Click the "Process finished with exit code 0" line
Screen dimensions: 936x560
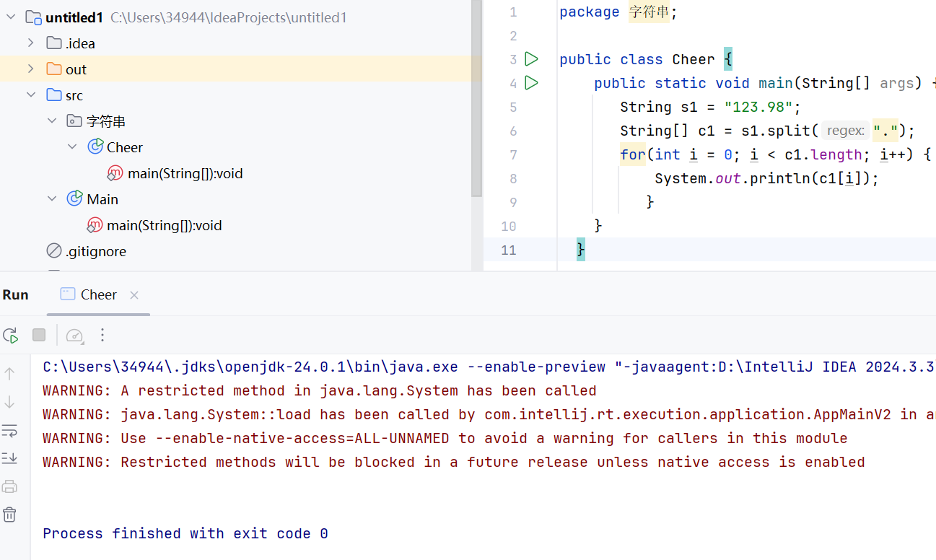(x=185, y=533)
